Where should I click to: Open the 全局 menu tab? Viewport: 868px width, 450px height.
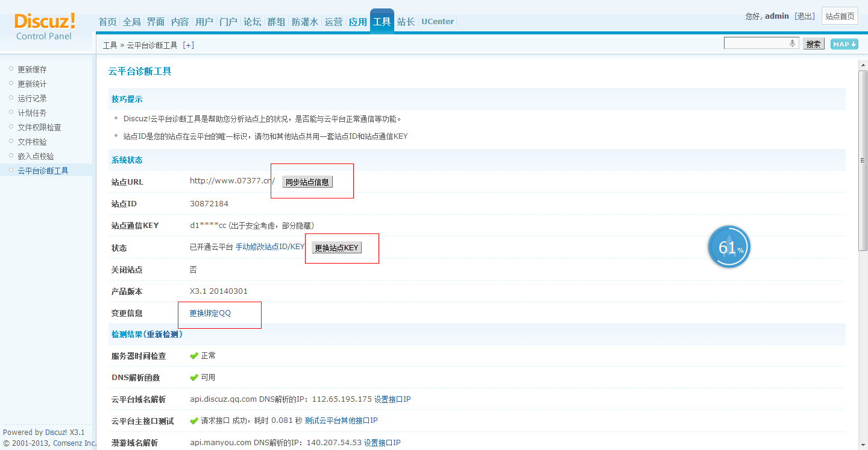coord(131,22)
